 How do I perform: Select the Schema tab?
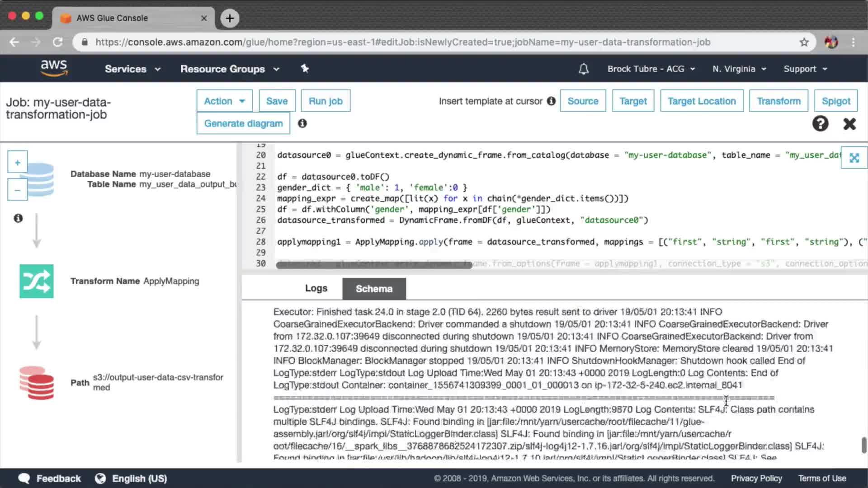click(x=374, y=289)
